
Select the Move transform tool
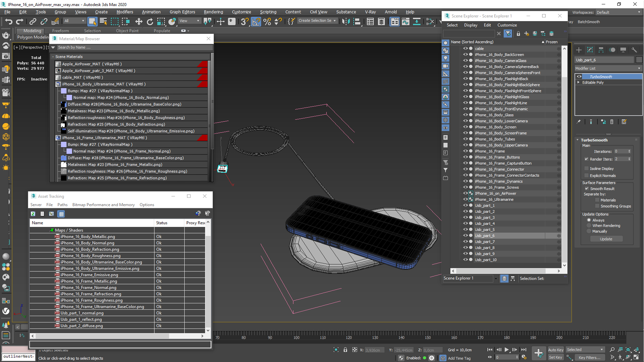[139, 22]
